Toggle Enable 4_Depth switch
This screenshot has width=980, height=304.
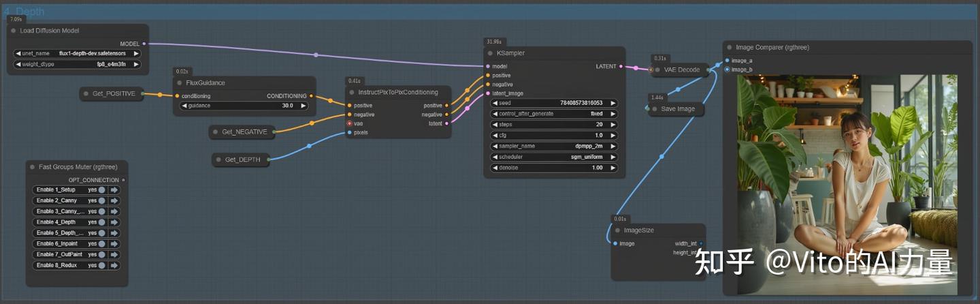click(102, 222)
